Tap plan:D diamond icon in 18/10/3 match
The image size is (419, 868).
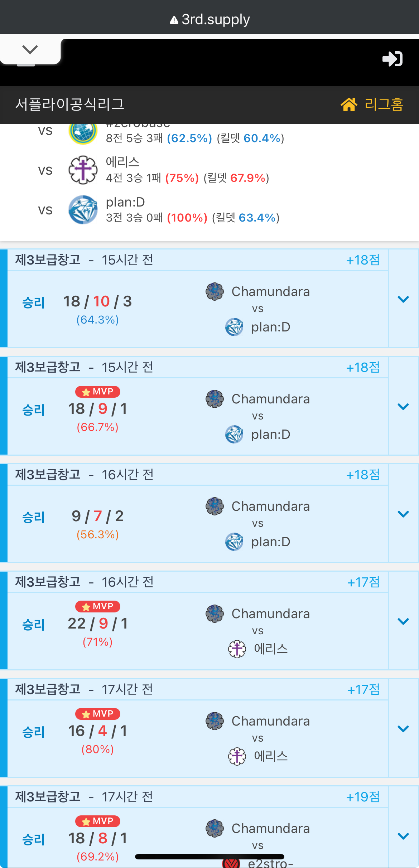tap(234, 327)
